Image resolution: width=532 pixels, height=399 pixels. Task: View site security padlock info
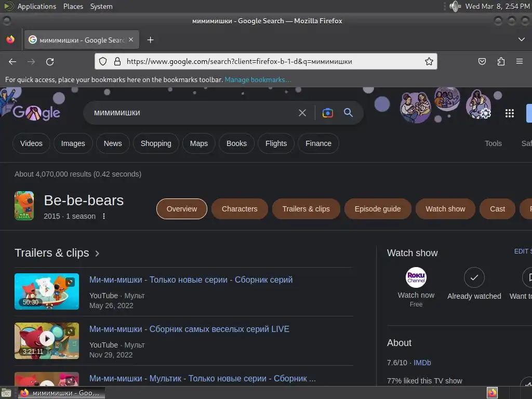click(x=117, y=61)
